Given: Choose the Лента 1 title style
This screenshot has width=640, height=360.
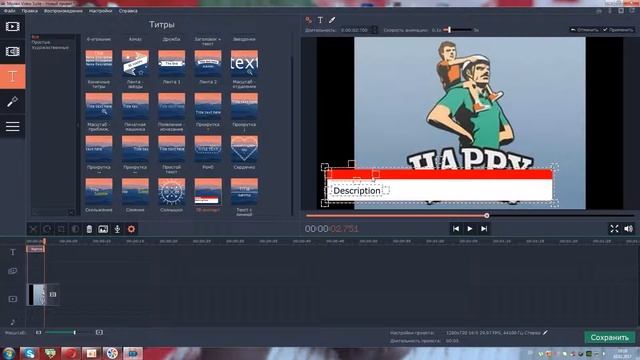Looking at the screenshot, I should [171, 63].
